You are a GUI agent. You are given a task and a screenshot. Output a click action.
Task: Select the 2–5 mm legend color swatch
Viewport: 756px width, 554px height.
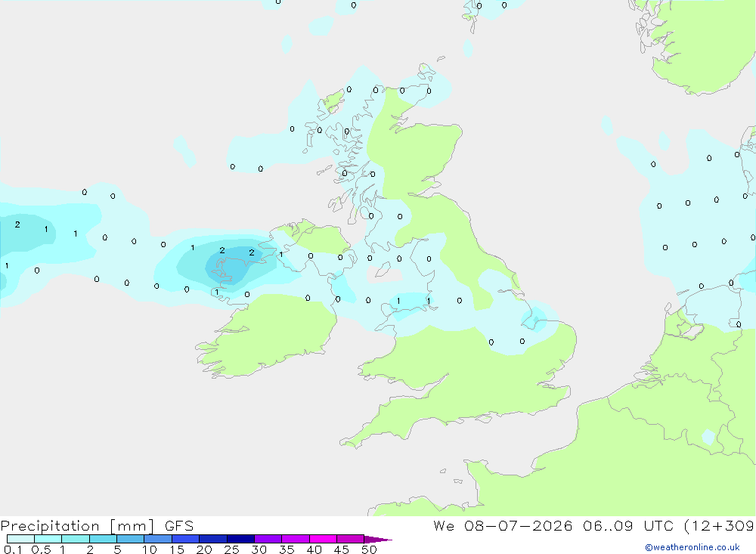point(103,539)
